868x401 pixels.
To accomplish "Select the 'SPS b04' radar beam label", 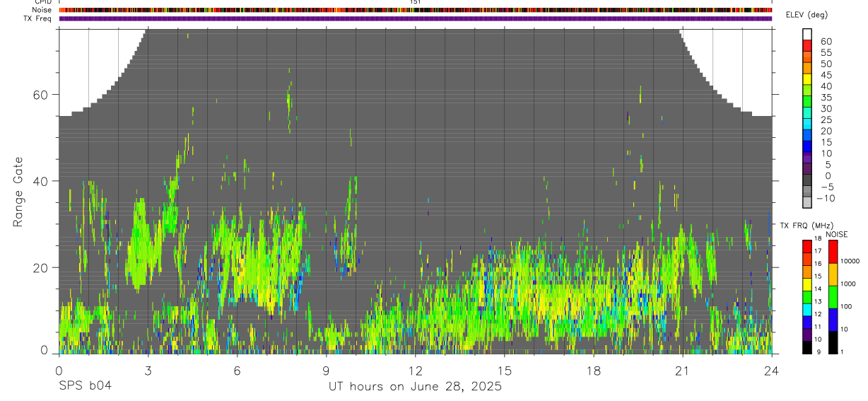I will pyautogui.click(x=85, y=387).
